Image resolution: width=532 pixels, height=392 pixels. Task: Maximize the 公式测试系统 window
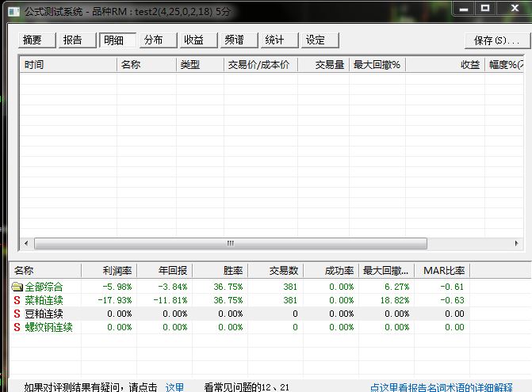[x=485, y=9]
